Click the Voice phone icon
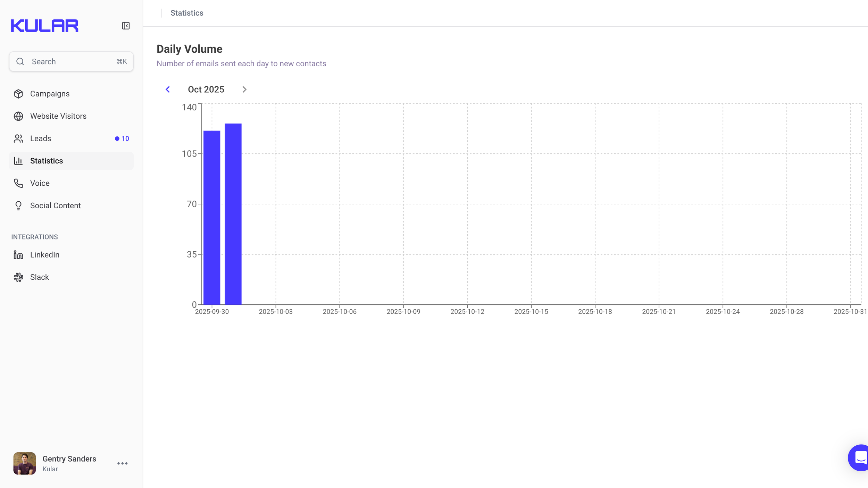868x488 pixels. click(x=18, y=183)
